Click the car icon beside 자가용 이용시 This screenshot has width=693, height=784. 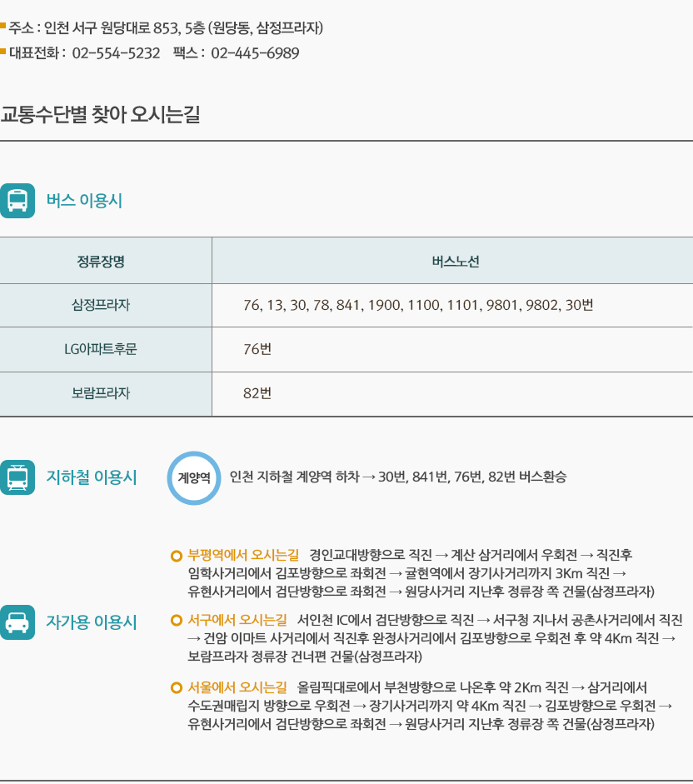(17, 622)
